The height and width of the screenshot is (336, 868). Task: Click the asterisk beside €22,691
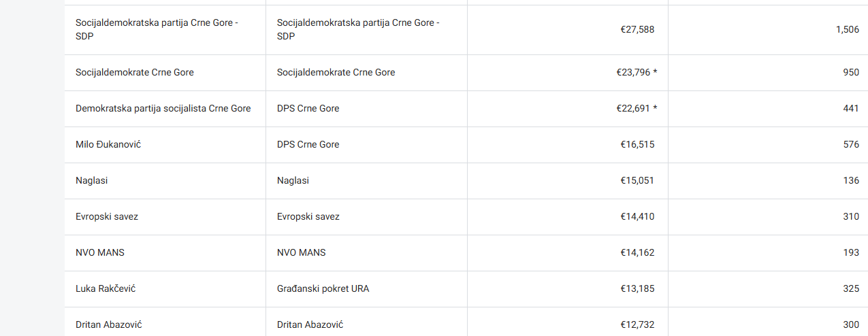pos(655,109)
